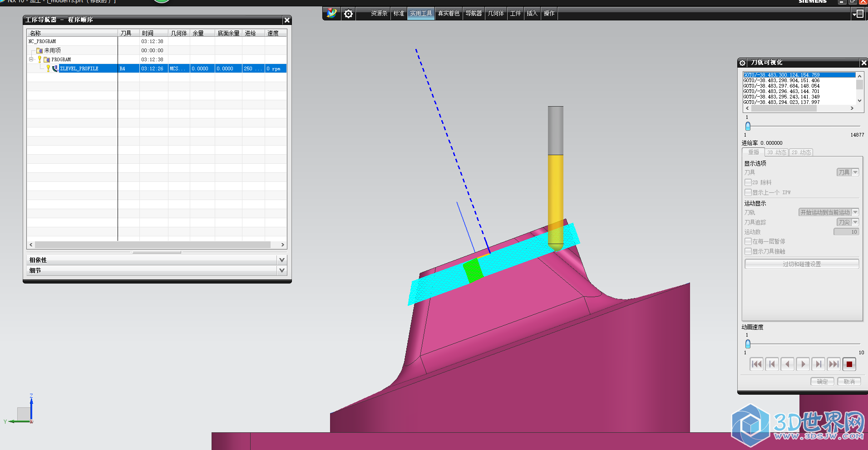Switch to the 3D 动态 tab
The height and width of the screenshot is (450, 868).
777,152
